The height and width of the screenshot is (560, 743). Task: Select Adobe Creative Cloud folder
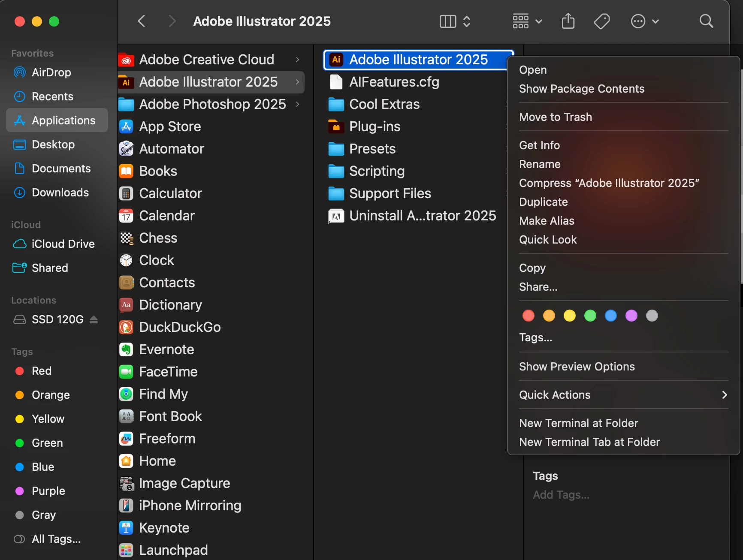click(211, 60)
